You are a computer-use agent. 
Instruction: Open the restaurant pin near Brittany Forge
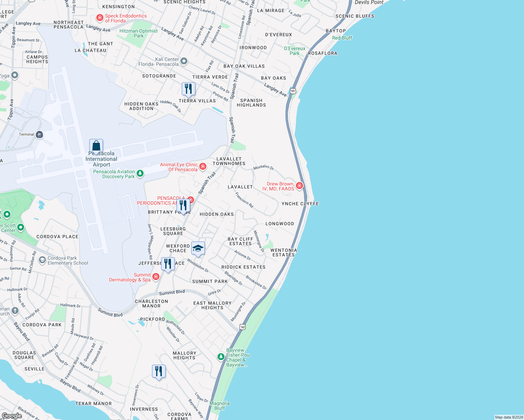pos(183,205)
